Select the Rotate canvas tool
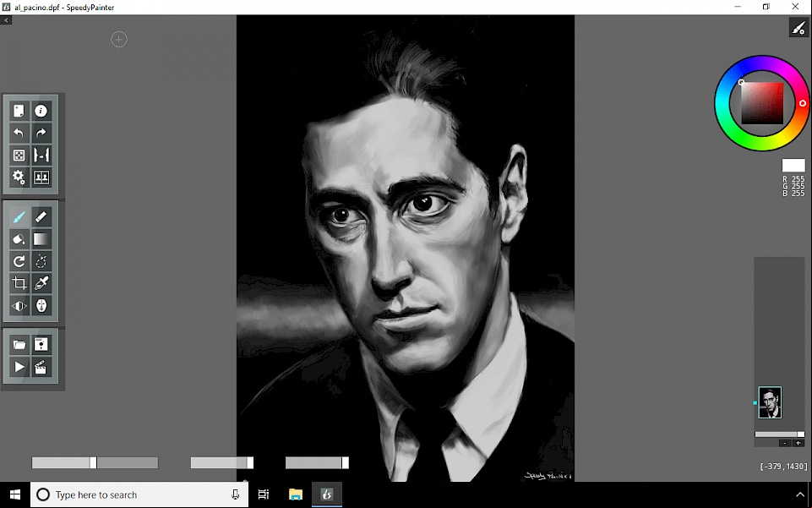812x508 pixels. (19, 261)
